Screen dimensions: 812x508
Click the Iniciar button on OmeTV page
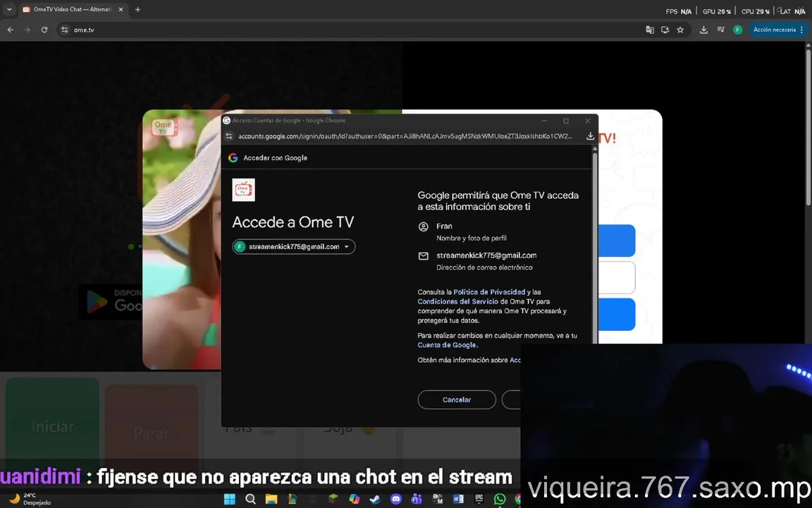(x=52, y=426)
